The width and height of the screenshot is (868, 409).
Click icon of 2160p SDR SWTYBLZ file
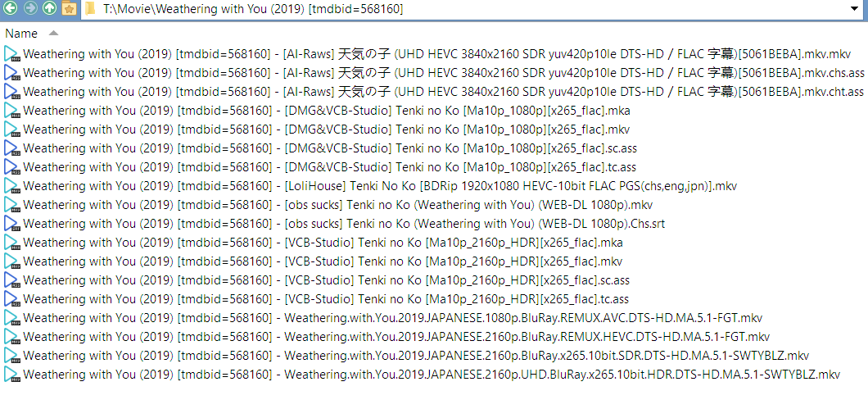12,356
